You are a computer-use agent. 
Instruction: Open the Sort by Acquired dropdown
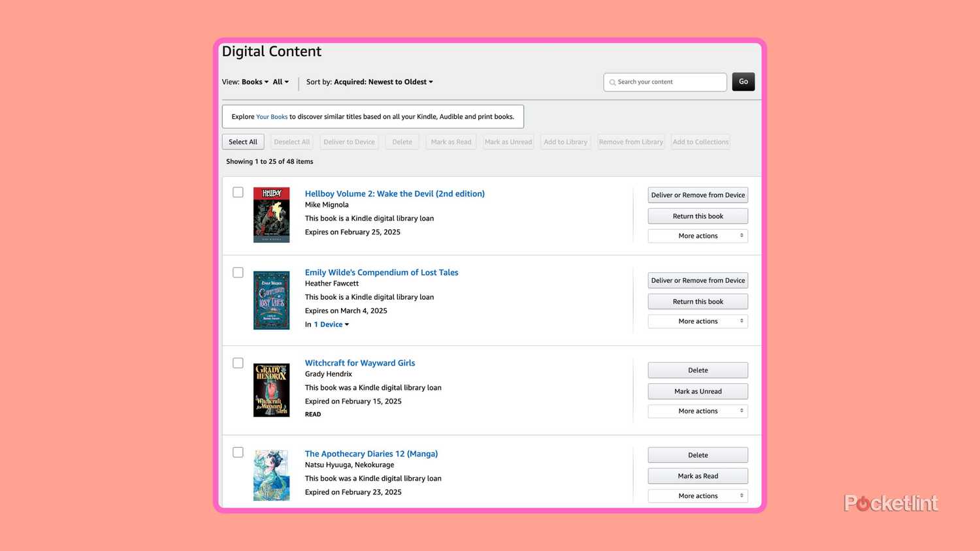click(384, 82)
